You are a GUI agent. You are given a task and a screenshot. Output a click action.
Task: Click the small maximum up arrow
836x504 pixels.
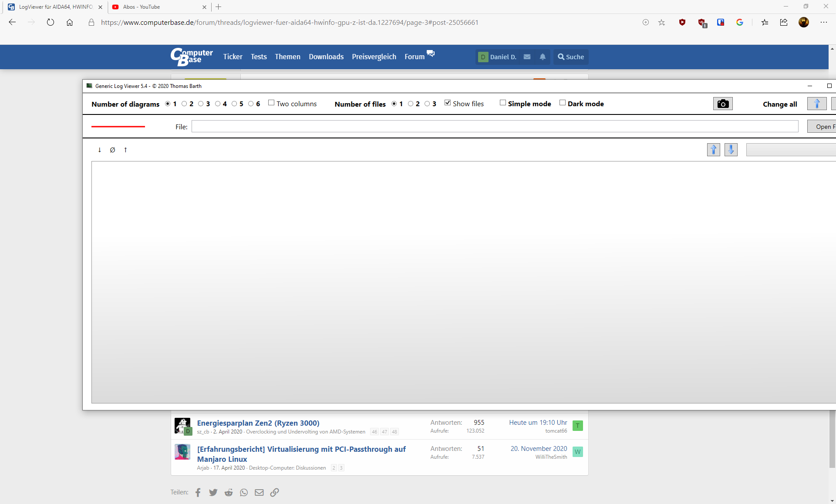click(125, 150)
